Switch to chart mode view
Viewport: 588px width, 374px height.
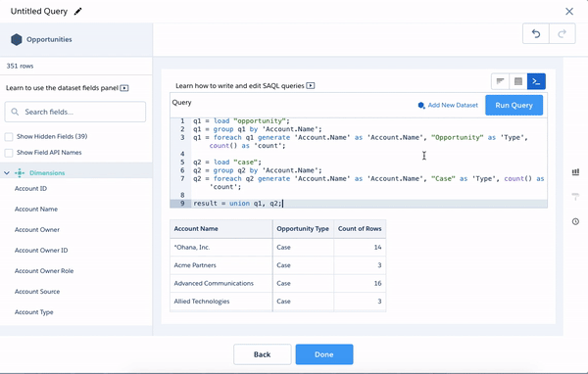point(500,81)
